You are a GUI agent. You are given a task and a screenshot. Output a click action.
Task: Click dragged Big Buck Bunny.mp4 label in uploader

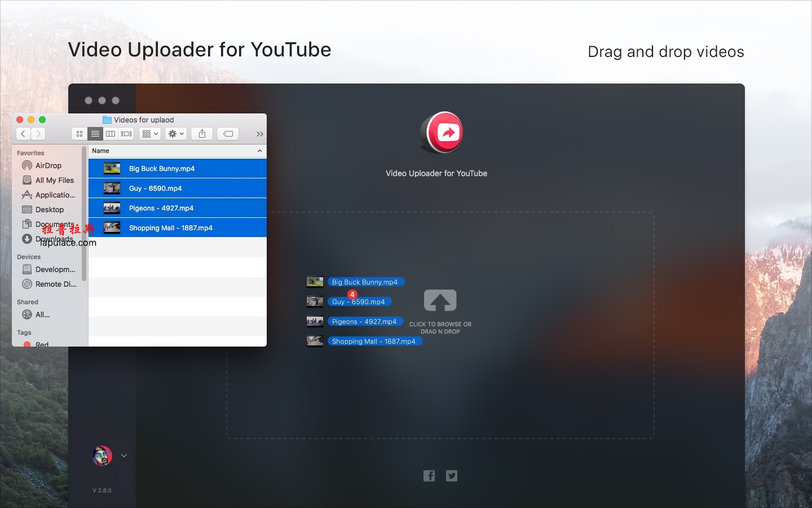365,282
